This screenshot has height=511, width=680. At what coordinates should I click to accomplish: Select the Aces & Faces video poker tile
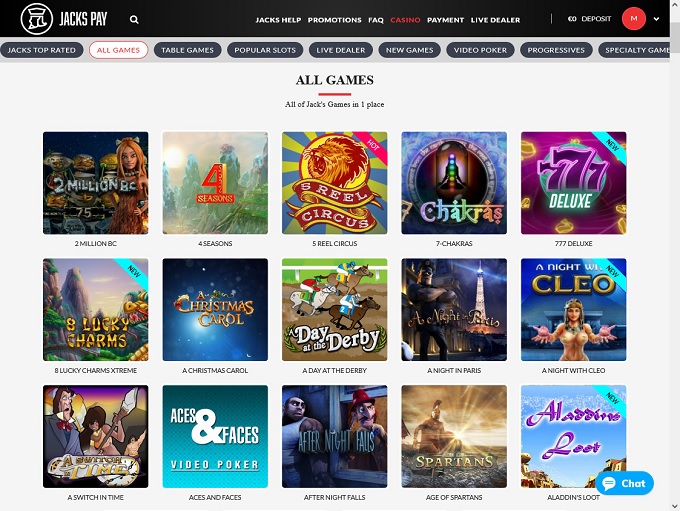pyautogui.click(x=215, y=436)
